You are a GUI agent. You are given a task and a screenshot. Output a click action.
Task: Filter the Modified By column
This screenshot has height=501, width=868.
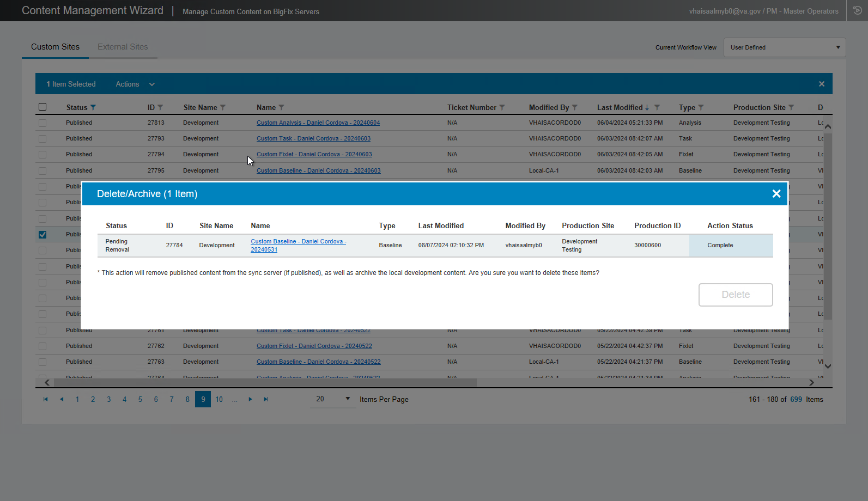point(575,107)
